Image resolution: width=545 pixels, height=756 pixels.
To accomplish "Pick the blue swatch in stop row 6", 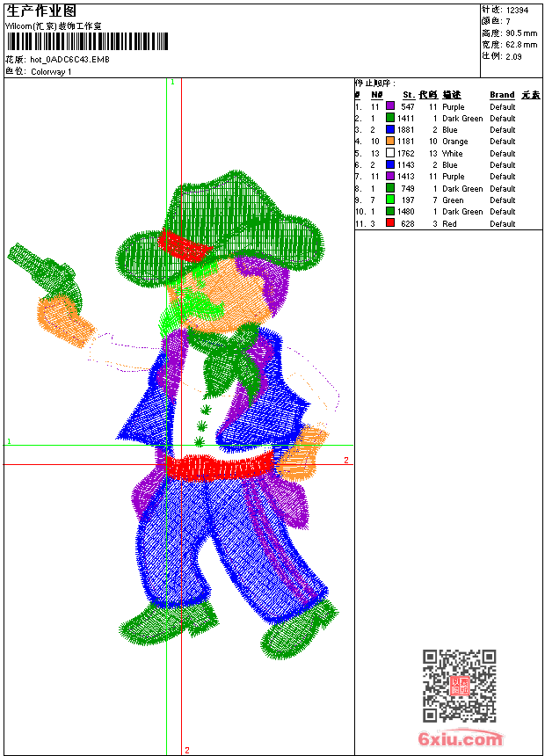I will pos(390,164).
